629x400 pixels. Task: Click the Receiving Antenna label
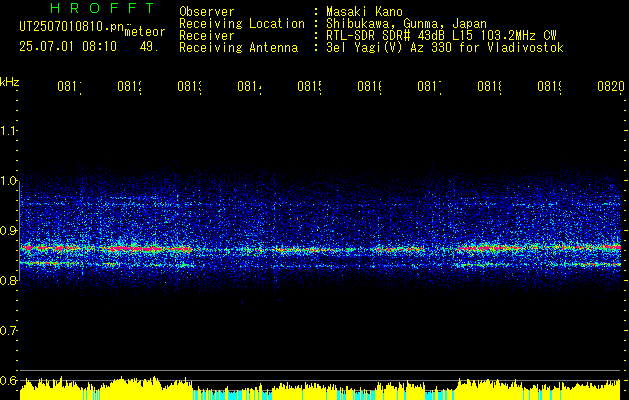pyautogui.click(x=238, y=48)
